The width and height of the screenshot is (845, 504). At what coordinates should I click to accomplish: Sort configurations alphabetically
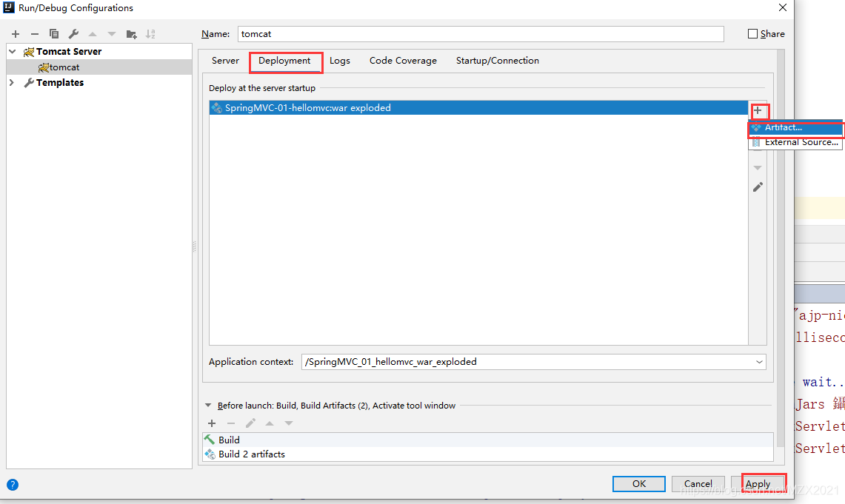pos(150,34)
